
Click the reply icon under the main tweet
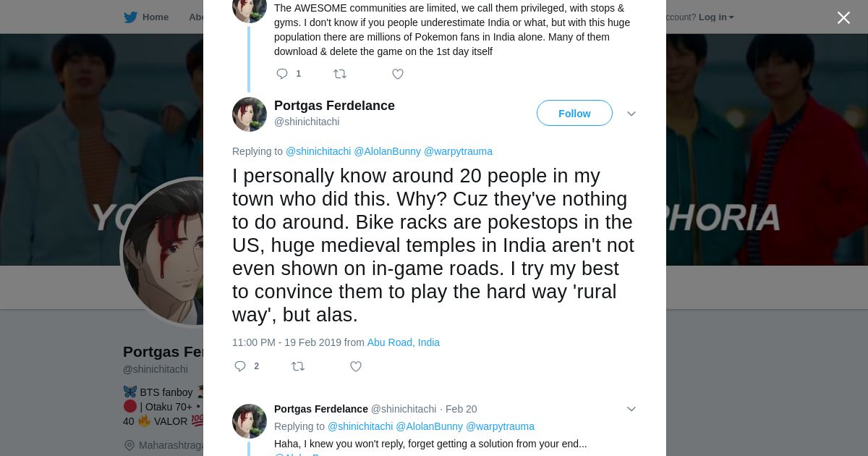241,366
